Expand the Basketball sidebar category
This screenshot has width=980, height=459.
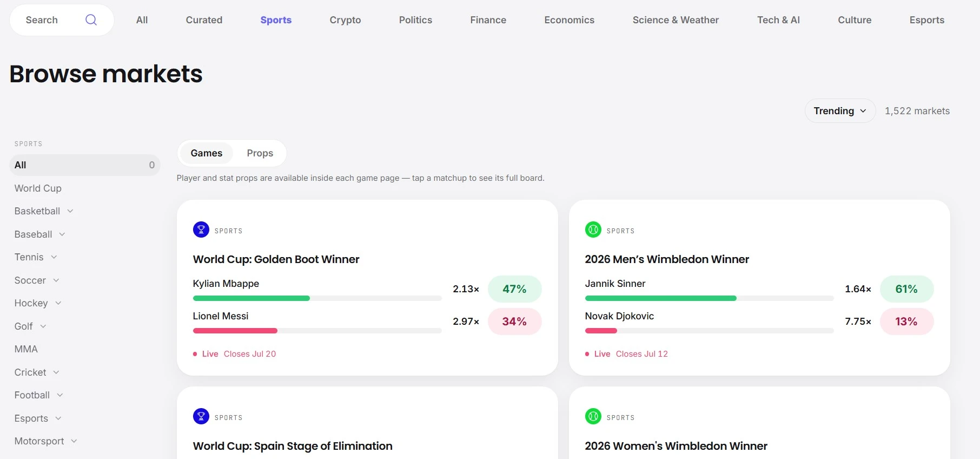(x=44, y=211)
